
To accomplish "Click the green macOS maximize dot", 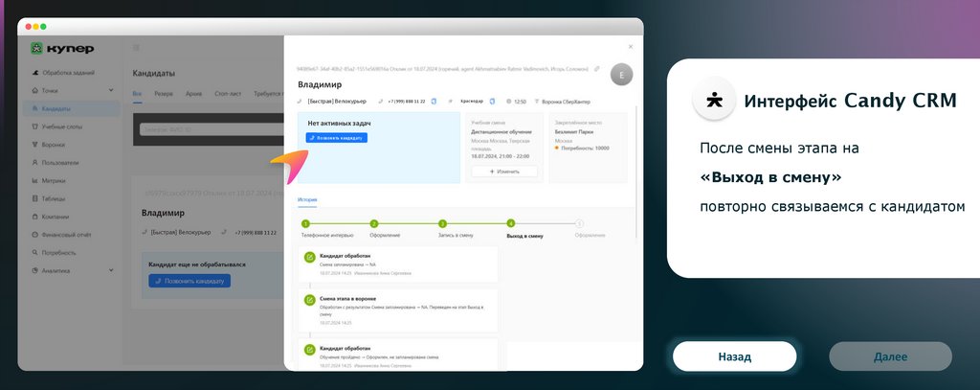I will [43, 26].
